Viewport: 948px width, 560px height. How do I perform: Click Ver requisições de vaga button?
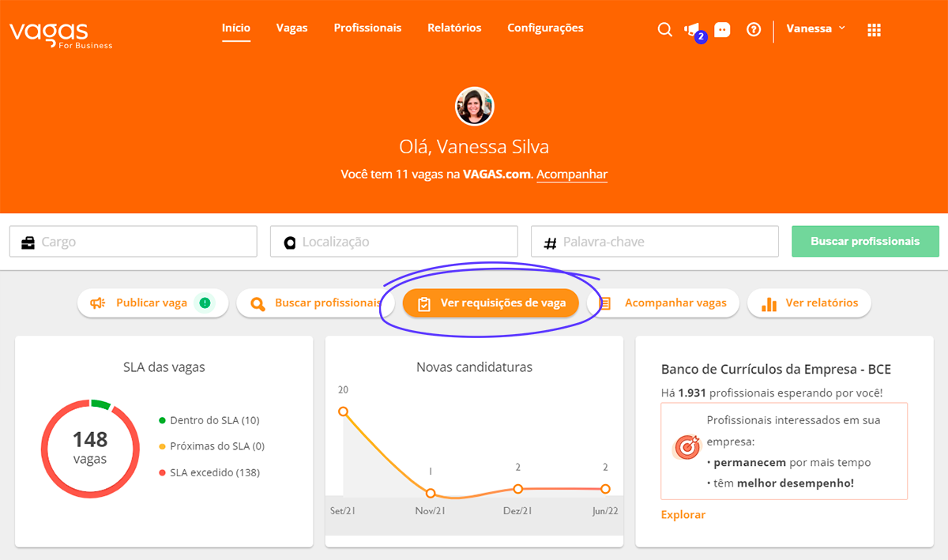(x=491, y=303)
